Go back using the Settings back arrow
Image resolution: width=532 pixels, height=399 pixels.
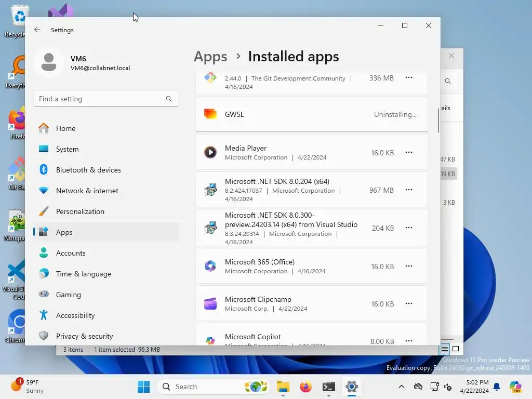pyautogui.click(x=37, y=30)
